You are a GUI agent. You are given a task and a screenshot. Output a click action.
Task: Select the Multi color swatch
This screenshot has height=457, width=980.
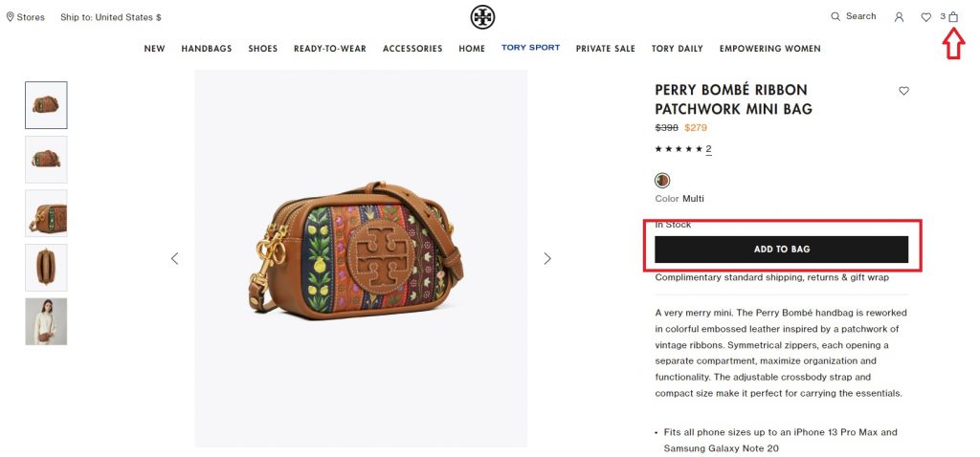[662, 181]
